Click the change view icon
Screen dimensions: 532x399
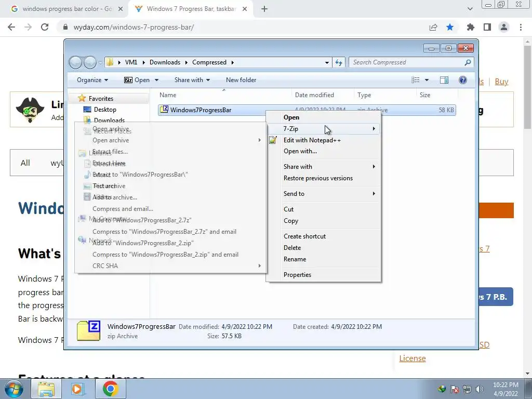point(415,80)
